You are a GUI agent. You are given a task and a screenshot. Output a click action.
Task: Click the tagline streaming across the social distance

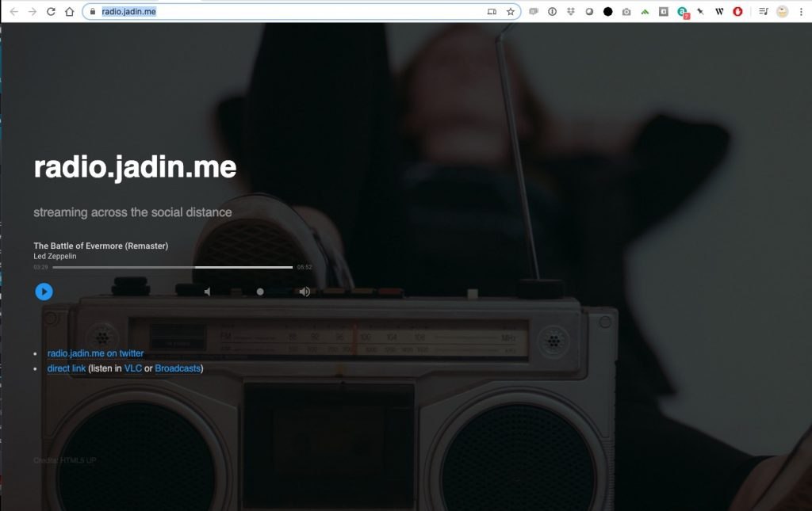(132, 212)
